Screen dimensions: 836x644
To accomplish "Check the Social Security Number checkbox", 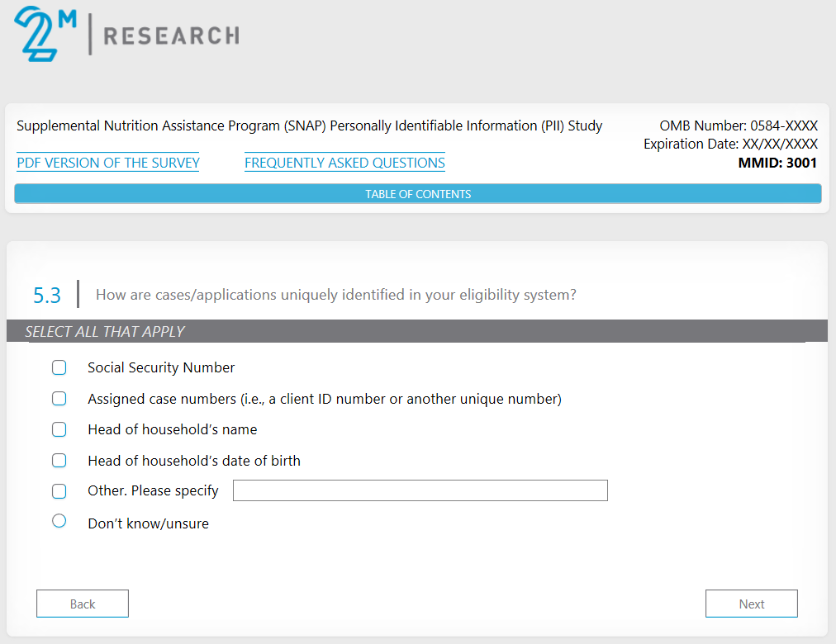I will pos(59,367).
